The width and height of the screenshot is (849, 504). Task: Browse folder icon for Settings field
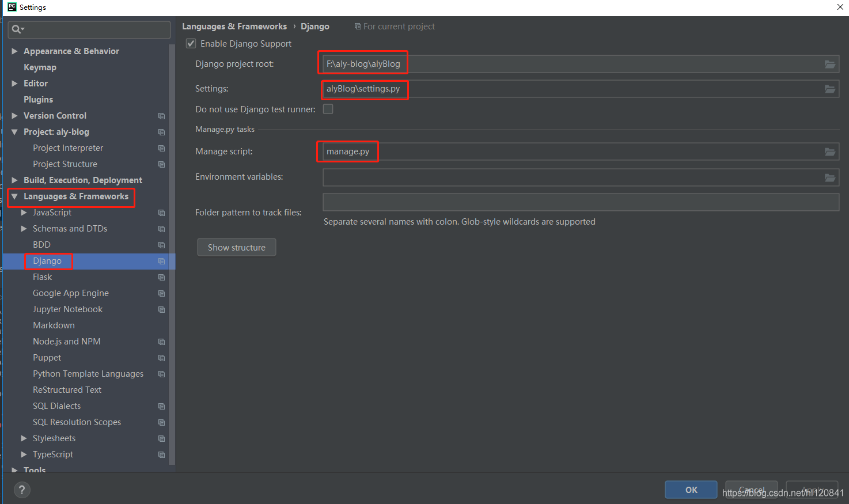coord(830,89)
